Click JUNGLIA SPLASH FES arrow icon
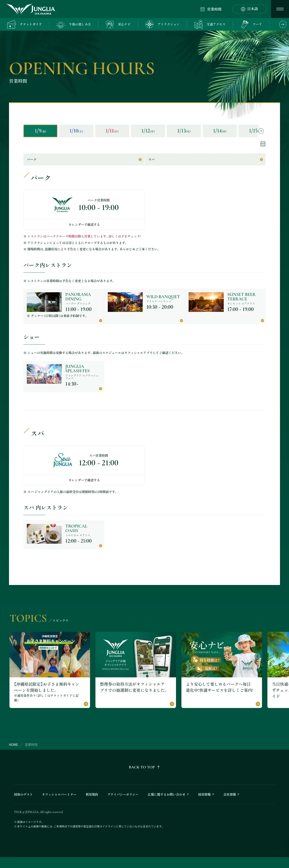The image size is (289, 868). tap(101, 388)
